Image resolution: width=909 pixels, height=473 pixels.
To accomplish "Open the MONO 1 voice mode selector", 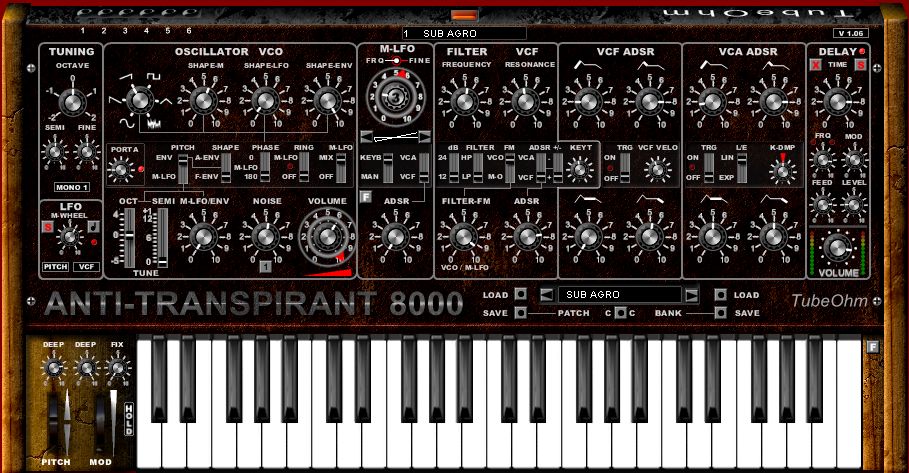I will click(x=72, y=187).
